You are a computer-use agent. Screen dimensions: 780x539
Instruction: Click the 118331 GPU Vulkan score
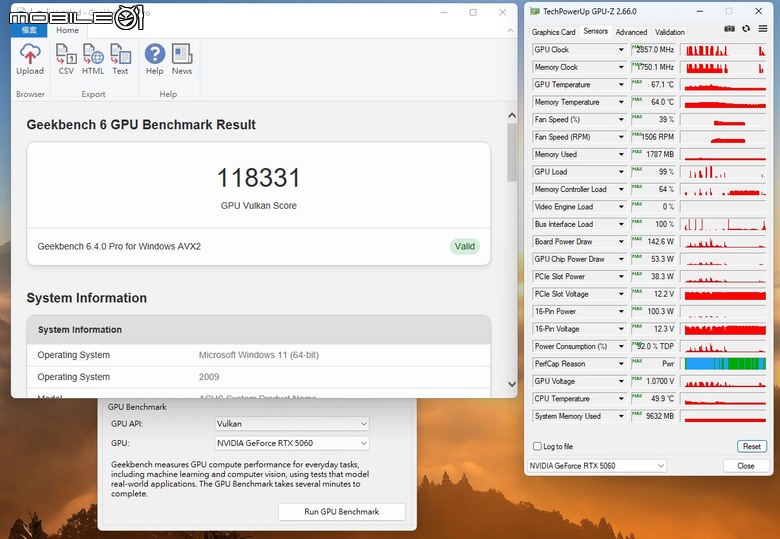[x=259, y=178]
